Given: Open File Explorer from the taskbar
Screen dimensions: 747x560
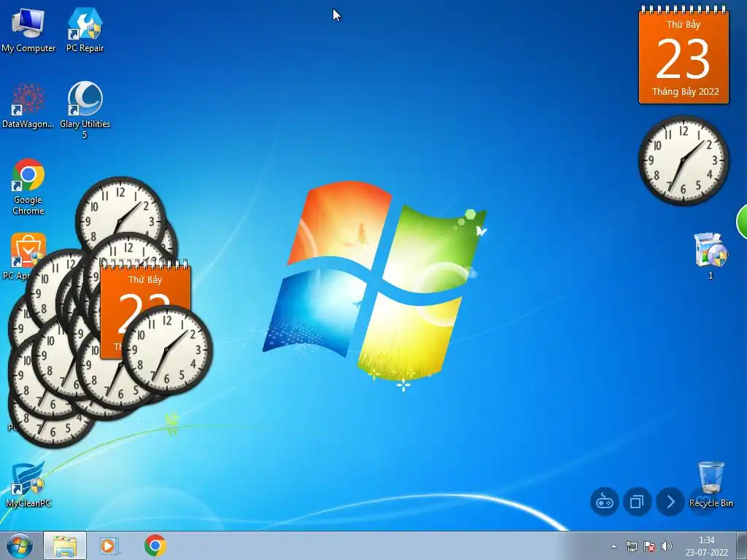Looking at the screenshot, I should (x=65, y=545).
